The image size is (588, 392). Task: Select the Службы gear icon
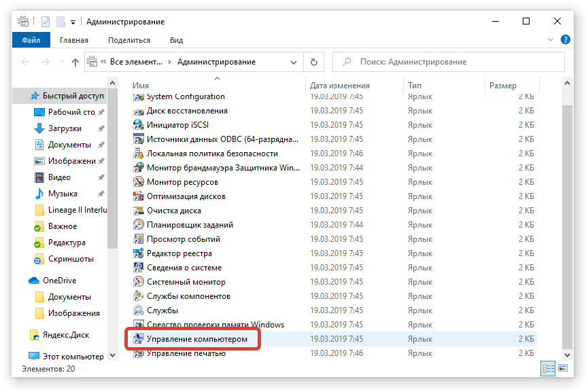pyautogui.click(x=139, y=310)
